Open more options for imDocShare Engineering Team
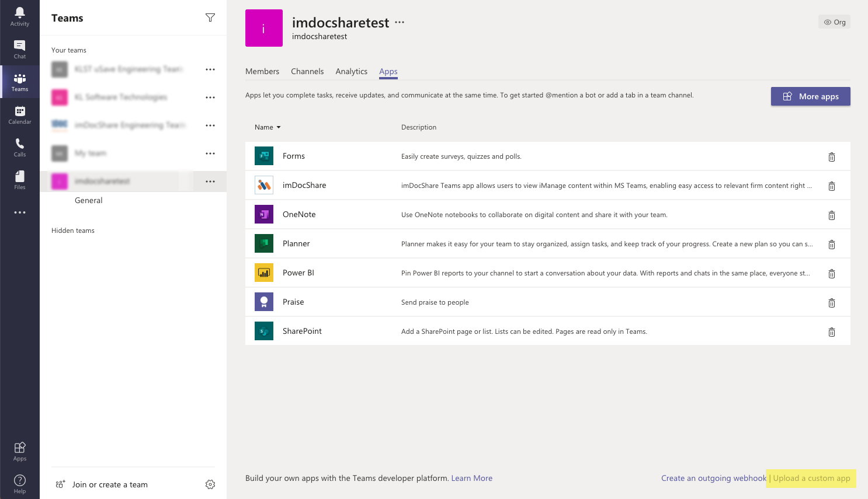Screen dimensions: 868x499 (x=210, y=125)
